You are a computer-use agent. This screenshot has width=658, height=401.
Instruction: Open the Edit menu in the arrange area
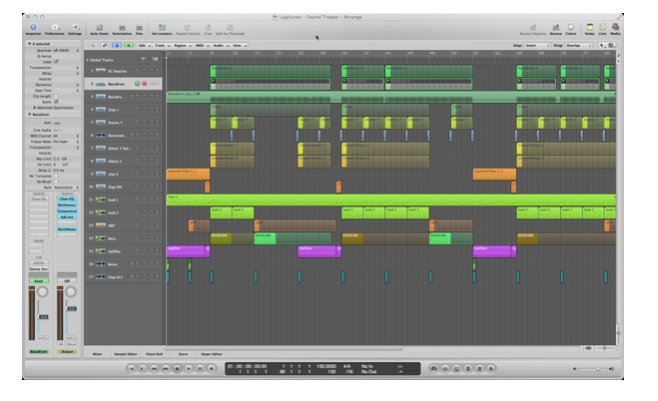144,45
